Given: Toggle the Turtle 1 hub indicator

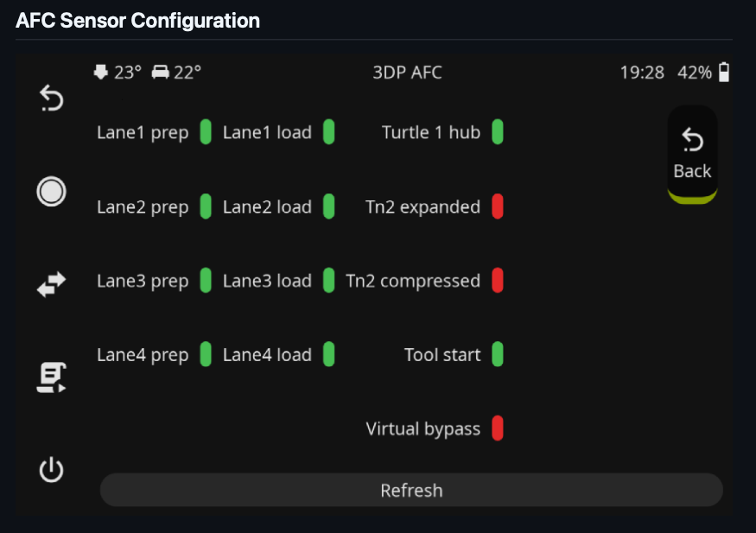Looking at the screenshot, I should [x=498, y=132].
